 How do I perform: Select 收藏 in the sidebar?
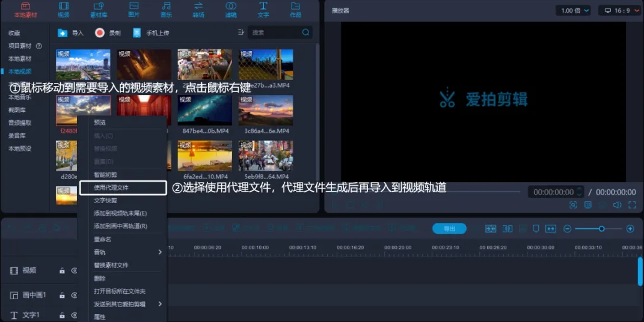tap(14, 33)
